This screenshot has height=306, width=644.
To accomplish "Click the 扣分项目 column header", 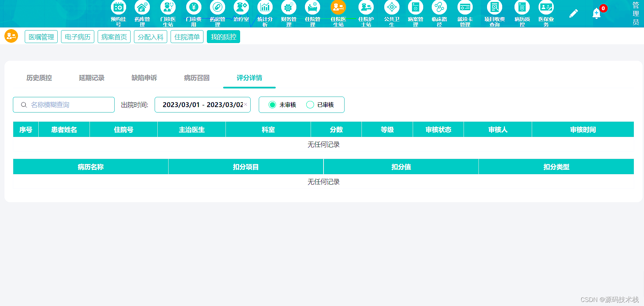I will [x=246, y=167].
